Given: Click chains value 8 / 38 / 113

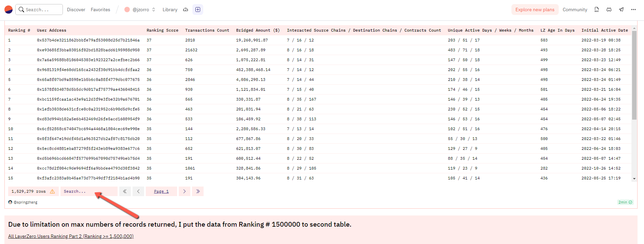Looking at the screenshot, I should pos(301,119).
